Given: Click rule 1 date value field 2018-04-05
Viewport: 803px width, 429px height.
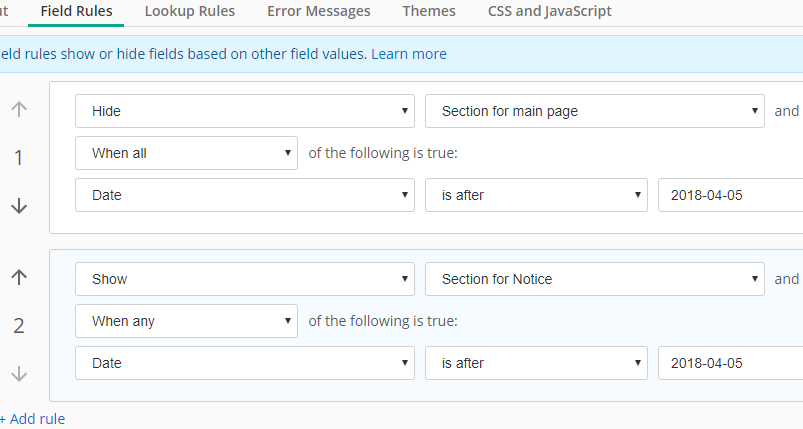Looking at the screenshot, I should pos(730,195).
